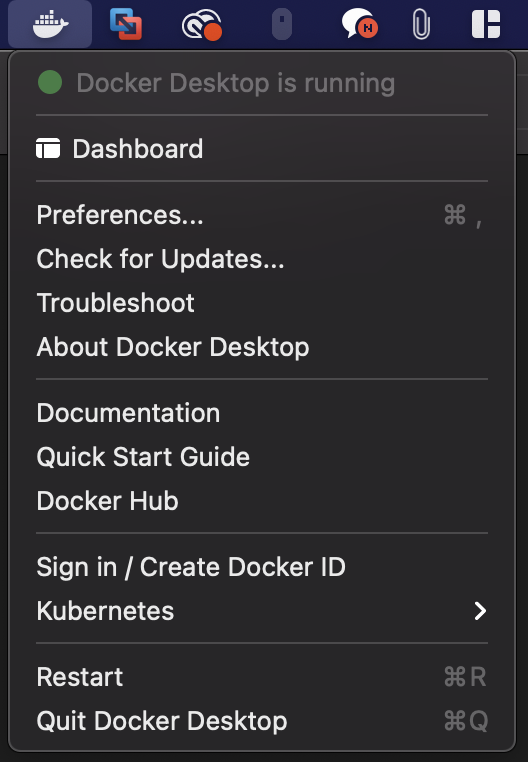
Task: Click the paperclip menu bar icon
Action: tap(421, 25)
